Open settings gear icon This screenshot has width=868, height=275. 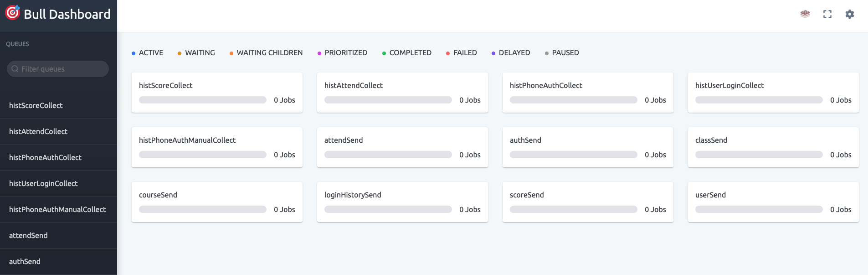850,14
